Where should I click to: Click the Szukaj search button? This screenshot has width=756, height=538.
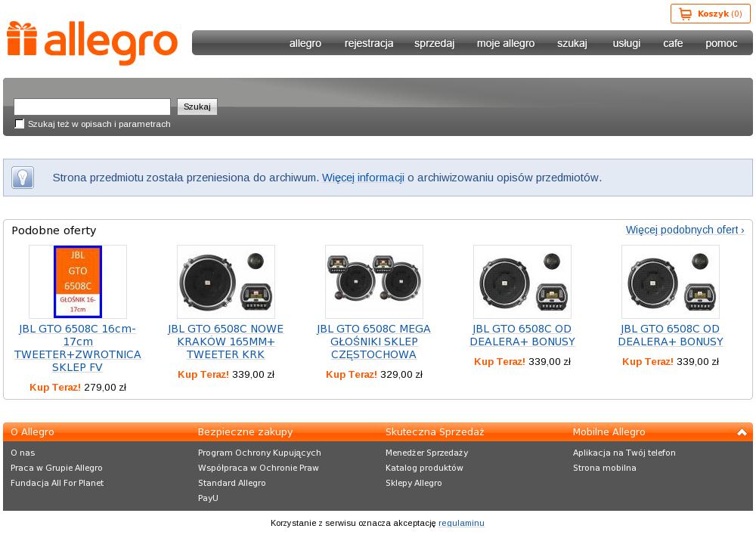197,107
